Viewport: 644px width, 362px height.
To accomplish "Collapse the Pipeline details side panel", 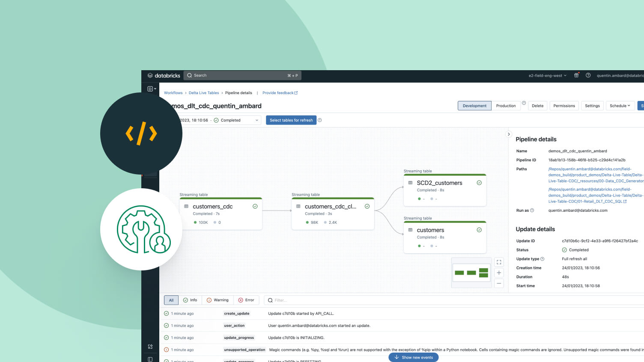I will 509,134.
